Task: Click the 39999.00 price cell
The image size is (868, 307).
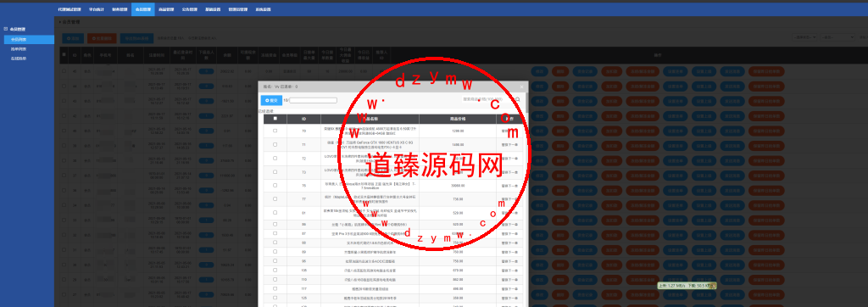Action: [457, 187]
